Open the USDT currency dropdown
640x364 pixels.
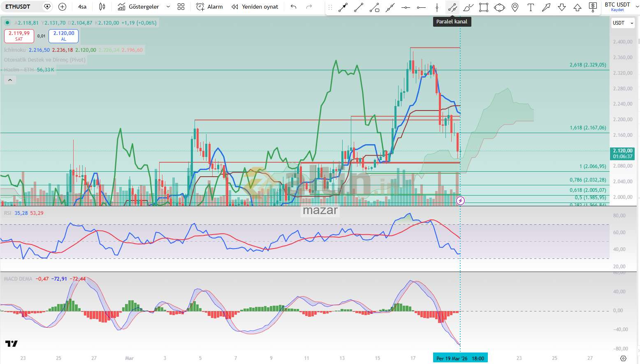tap(623, 23)
